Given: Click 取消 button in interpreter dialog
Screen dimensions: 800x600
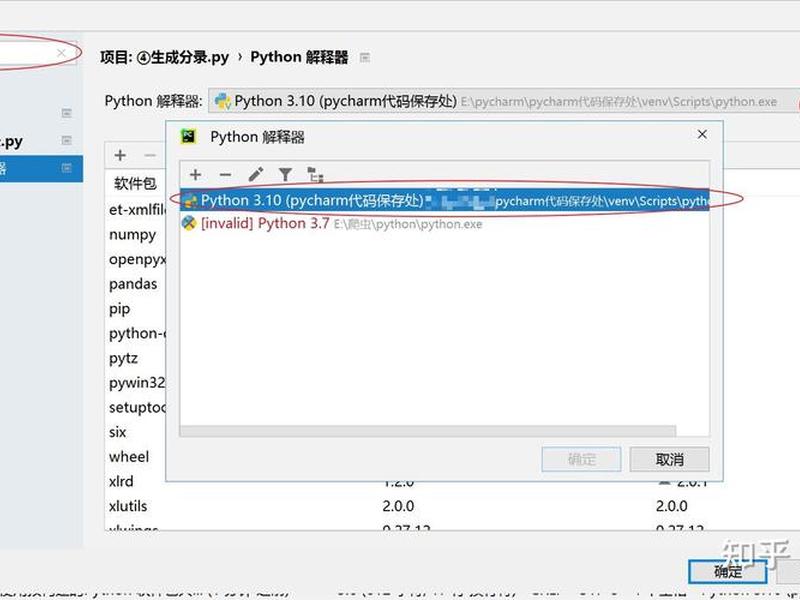Looking at the screenshot, I should [669, 460].
